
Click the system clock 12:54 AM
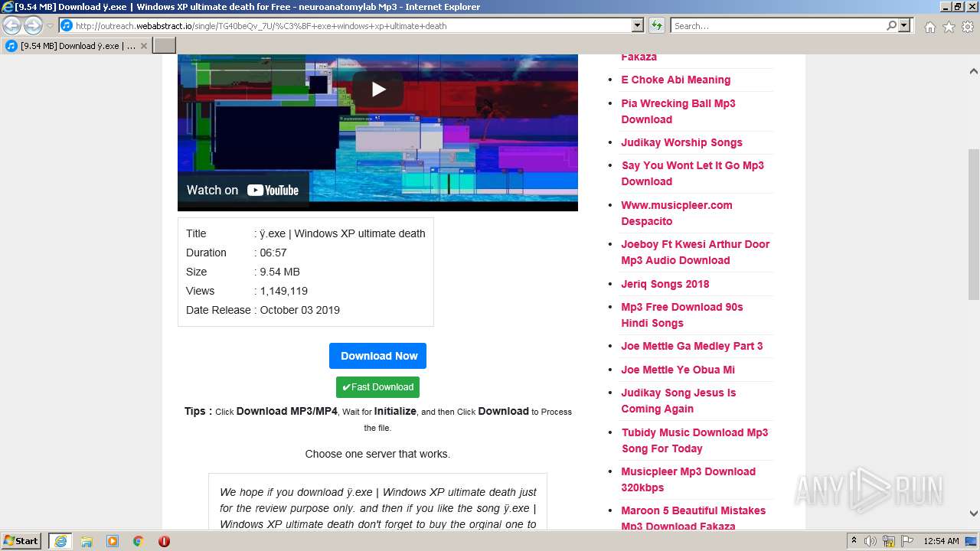(941, 541)
